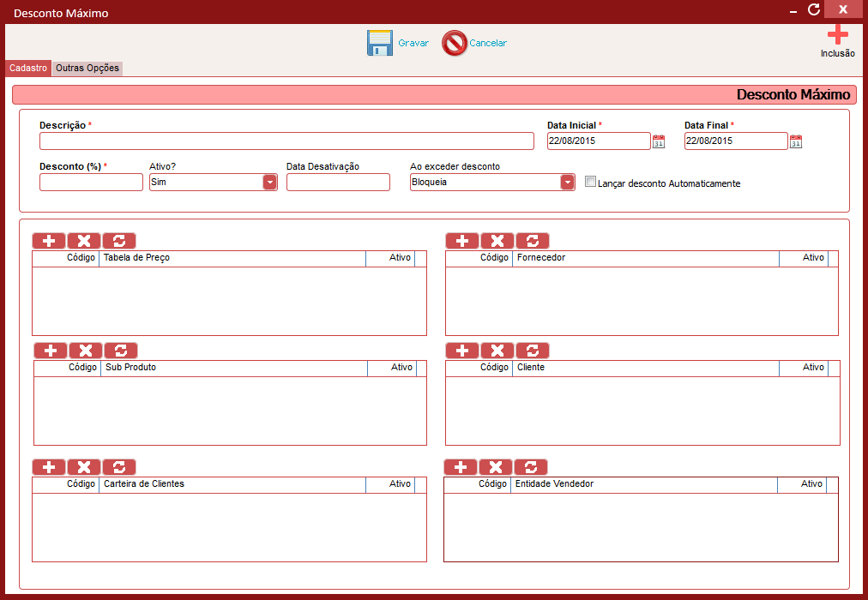Click the Sub Produto column header
This screenshot has width=868, height=600.
[234, 367]
